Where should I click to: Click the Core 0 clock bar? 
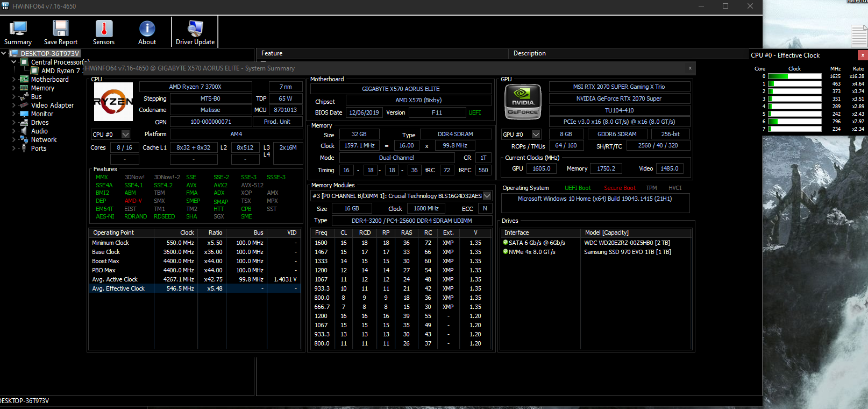[795, 76]
